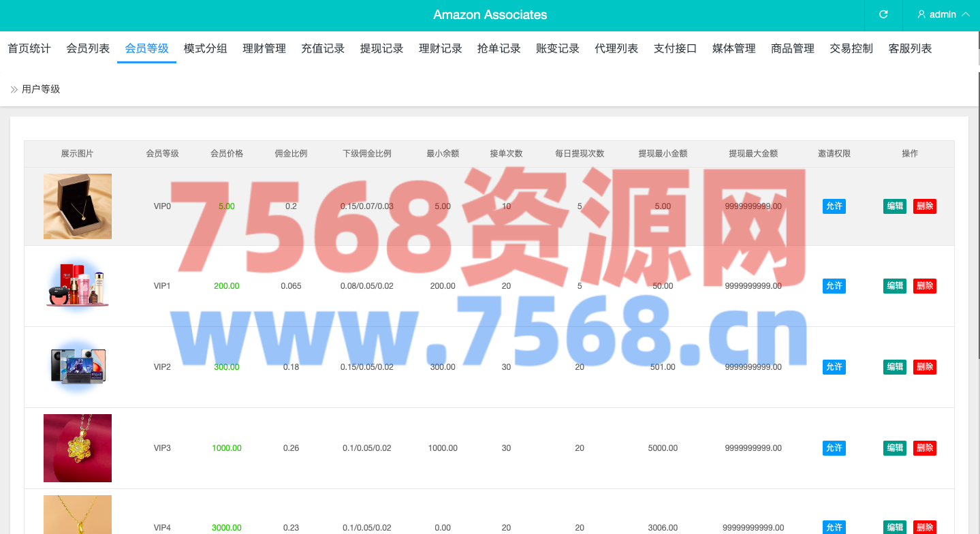The image size is (980, 534).
Task: Click the breadcrumb double-arrow icon
Action: point(14,89)
